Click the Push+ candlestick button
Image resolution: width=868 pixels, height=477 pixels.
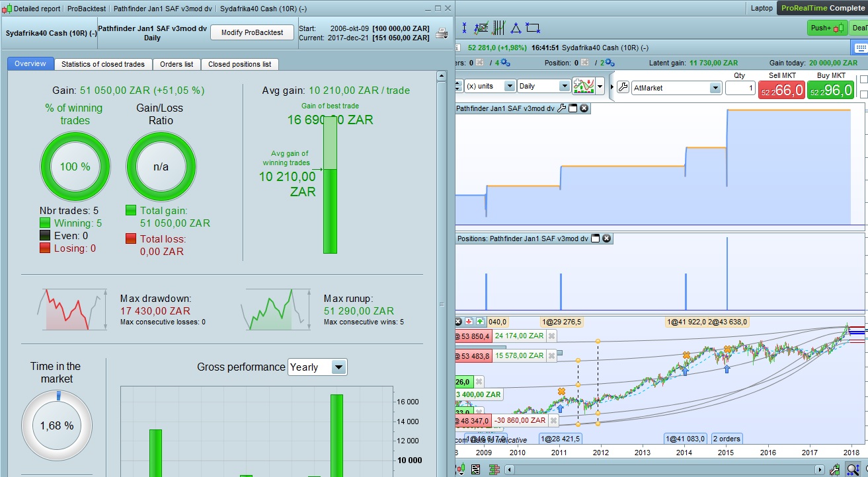pyautogui.click(x=827, y=28)
